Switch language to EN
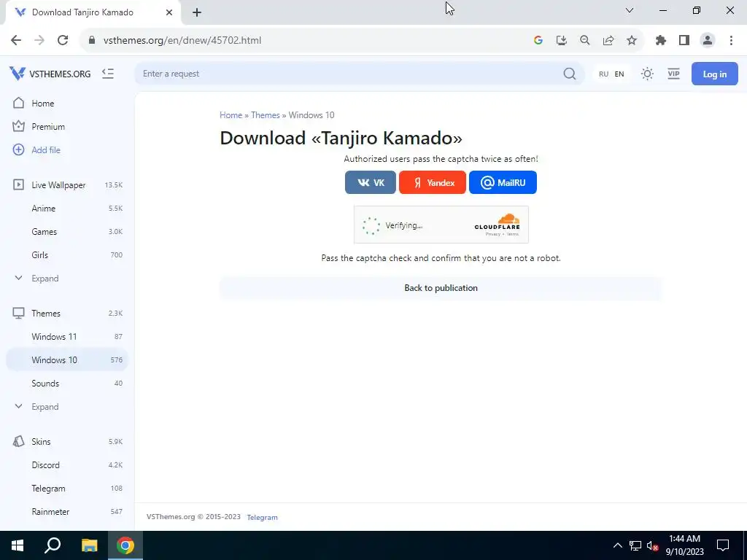Image resolution: width=747 pixels, height=560 pixels. pos(619,74)
